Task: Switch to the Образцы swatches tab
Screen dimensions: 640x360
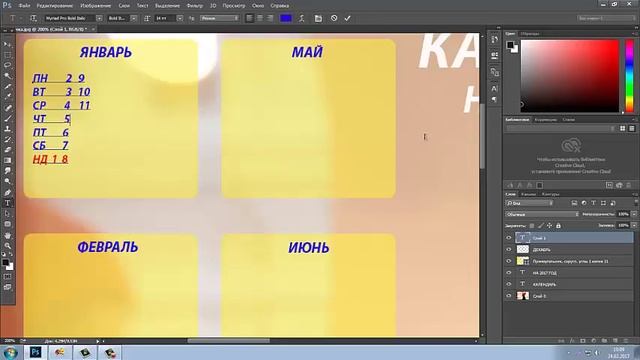Action: click(x=530, y=33)
